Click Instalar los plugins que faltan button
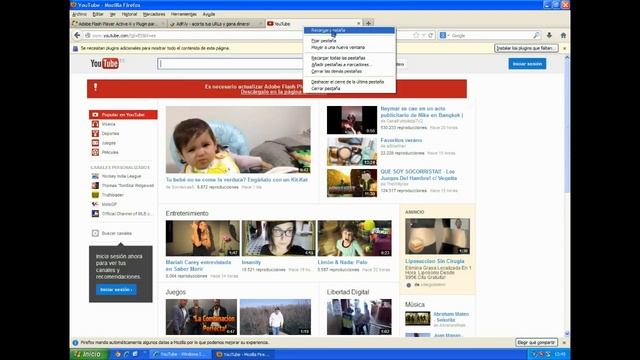This screenshot has width=640, height=360. point(526,48)
